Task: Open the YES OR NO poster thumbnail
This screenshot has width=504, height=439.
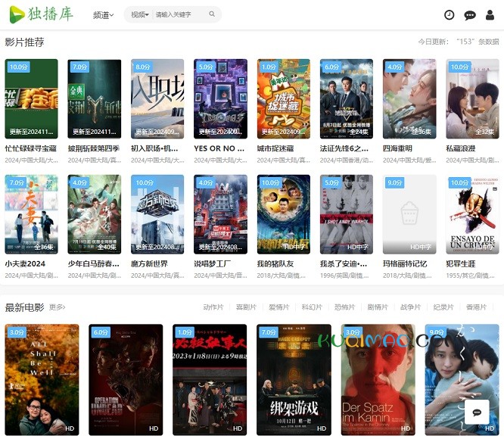Action: point(220,98)
